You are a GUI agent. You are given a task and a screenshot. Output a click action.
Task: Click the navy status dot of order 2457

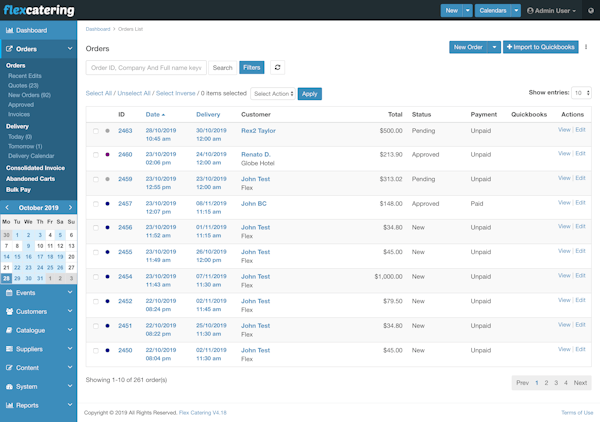tap(108, 204)
